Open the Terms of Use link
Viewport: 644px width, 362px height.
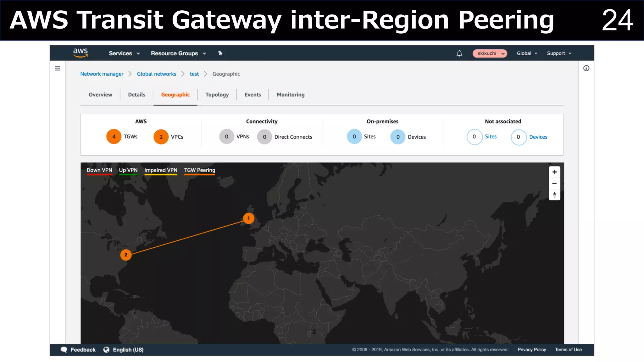coord(568,350)
